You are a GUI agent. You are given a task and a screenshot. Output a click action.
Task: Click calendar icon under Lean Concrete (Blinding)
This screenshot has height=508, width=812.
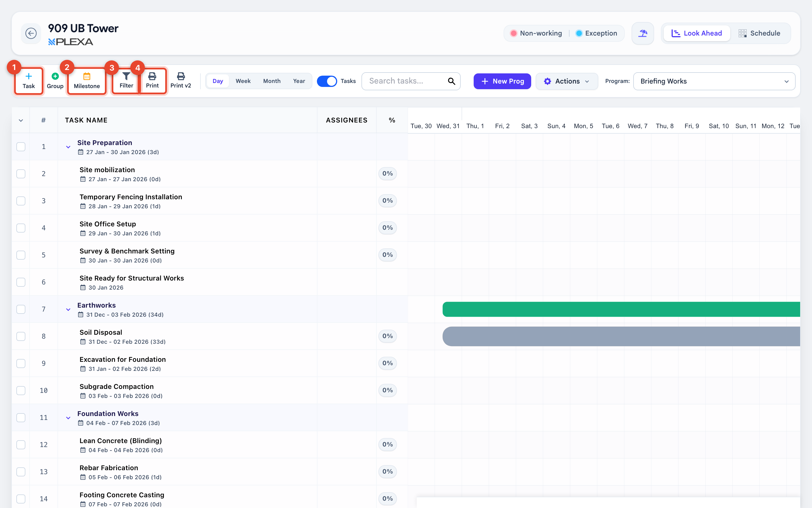coord(83,450)
